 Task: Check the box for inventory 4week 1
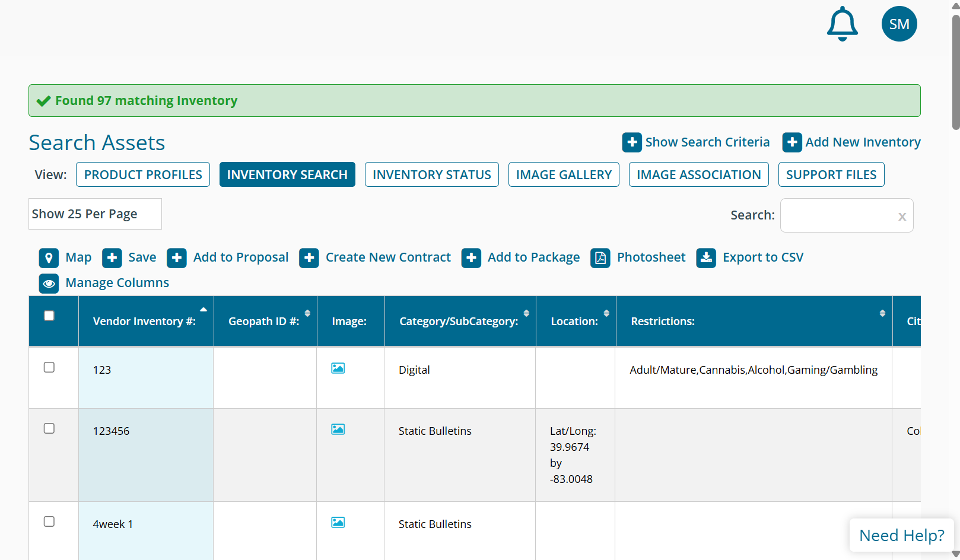point(49,522)
